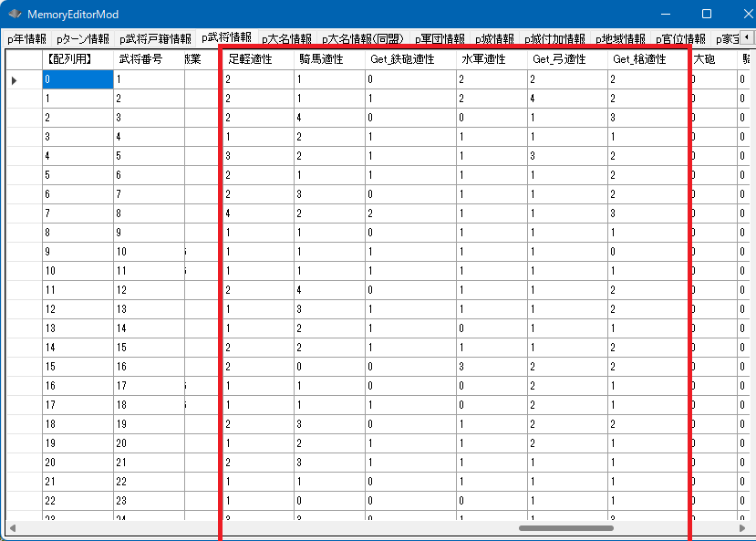Select the p軍団情報 tab
Viewport: 756px width, 541px height.
coord(440,39)
